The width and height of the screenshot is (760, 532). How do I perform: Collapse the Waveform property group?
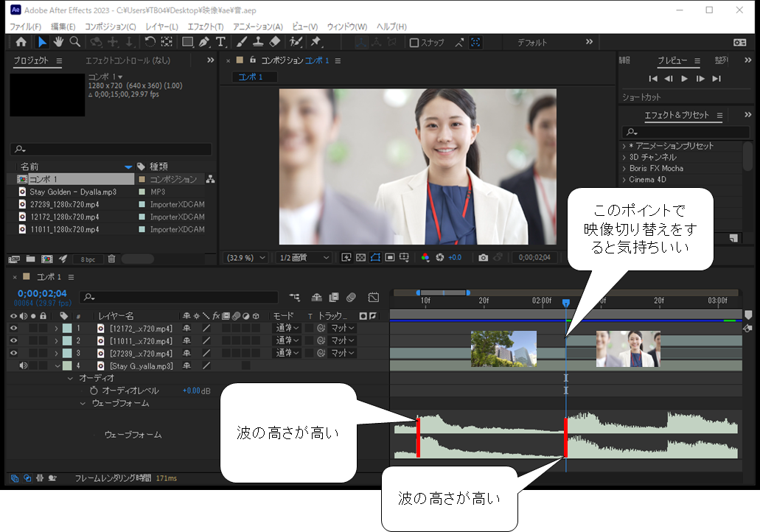tap(83, 403)
